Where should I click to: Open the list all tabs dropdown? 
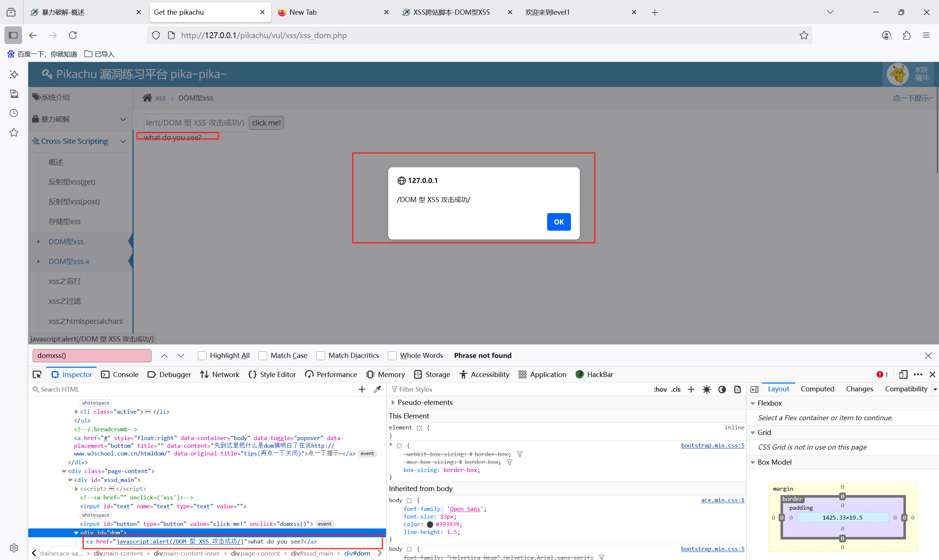[830, 12]
